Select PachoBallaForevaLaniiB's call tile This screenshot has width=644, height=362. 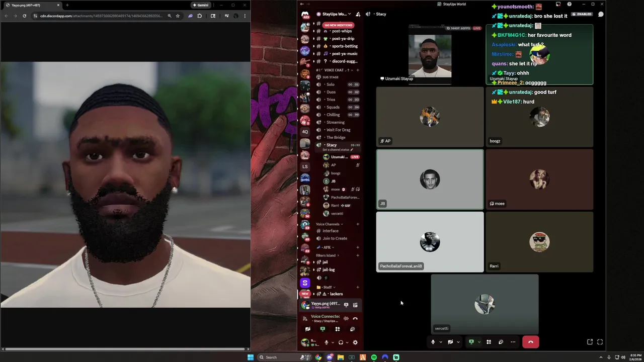pos(430,242)
